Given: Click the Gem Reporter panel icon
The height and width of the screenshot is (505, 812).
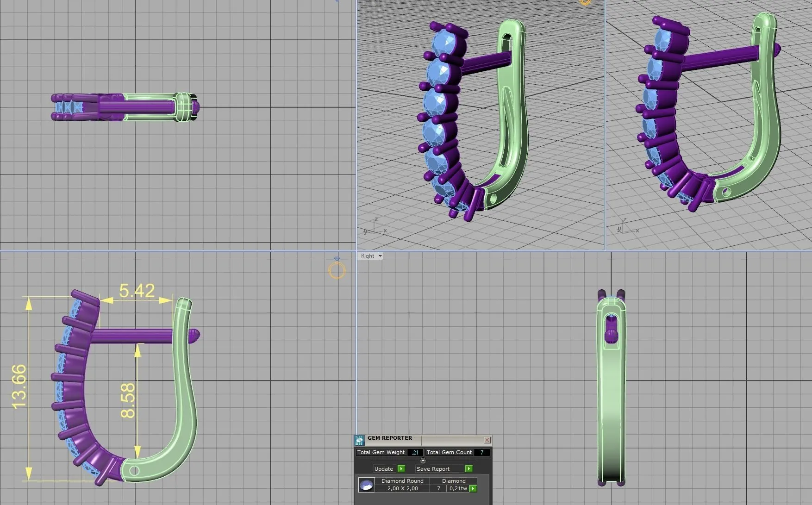Looking at the screenshot, I should tap(359, 440).
